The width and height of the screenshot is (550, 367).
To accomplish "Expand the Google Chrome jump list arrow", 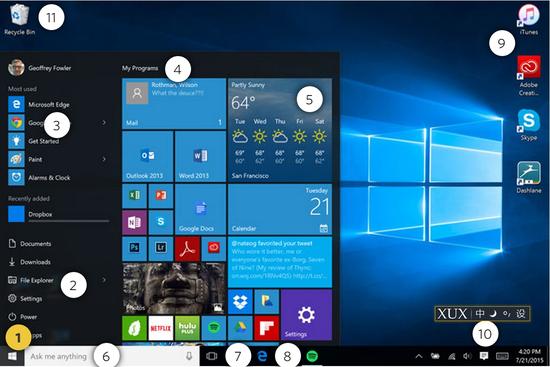I will coord(104,122).
